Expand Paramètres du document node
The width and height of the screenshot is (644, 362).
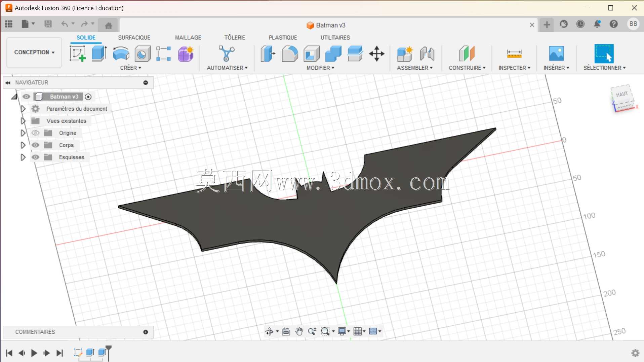click(23, 109)
